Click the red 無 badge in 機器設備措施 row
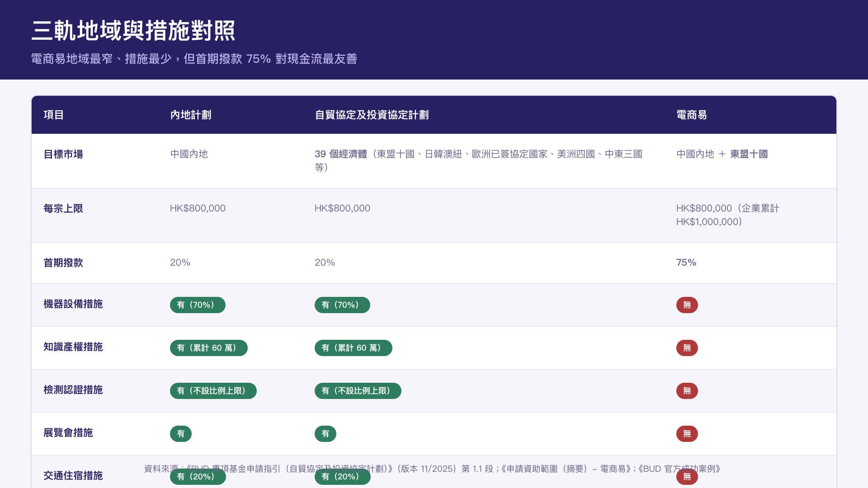Viewport: 868px width, 488px height. (x=687, y=305)
